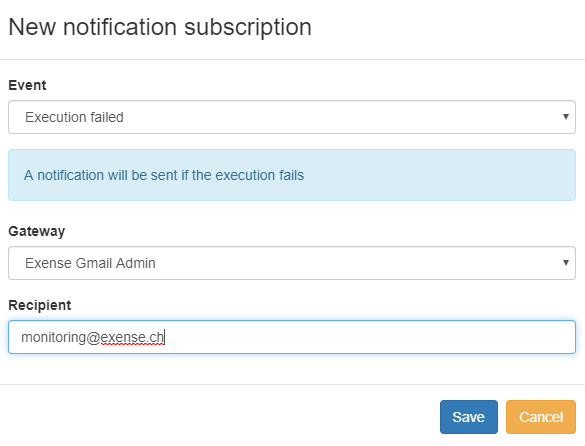
Task: Select the Exense Gmail Admin text in Gateway
Action: click(90, 263)
